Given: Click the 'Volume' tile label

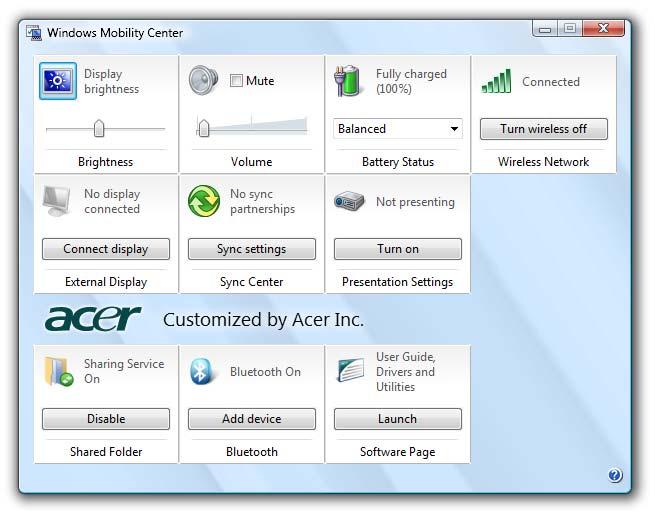Looking at the screenshot, I should click(251, 162).
